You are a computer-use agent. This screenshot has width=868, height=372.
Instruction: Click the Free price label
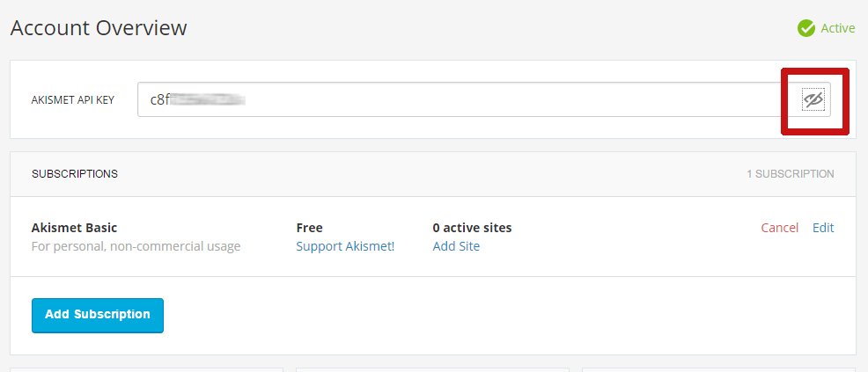tap(310, 228)
